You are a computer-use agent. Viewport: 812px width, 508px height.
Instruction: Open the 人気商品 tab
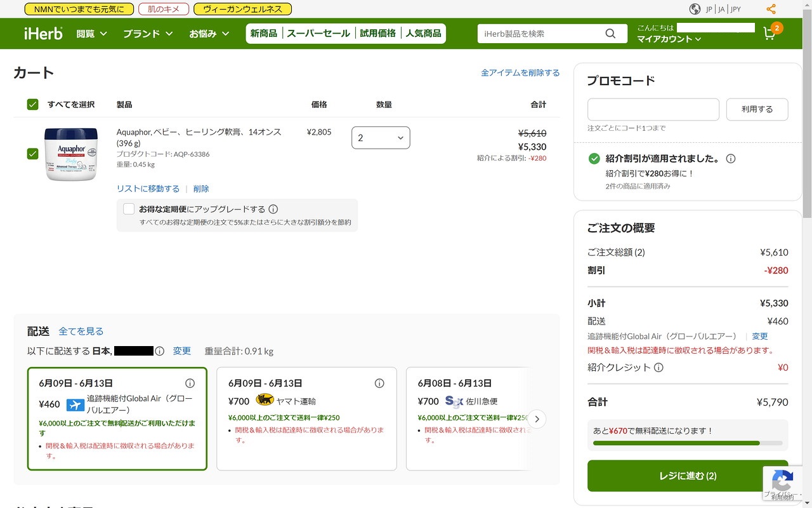tap(424, 34)
